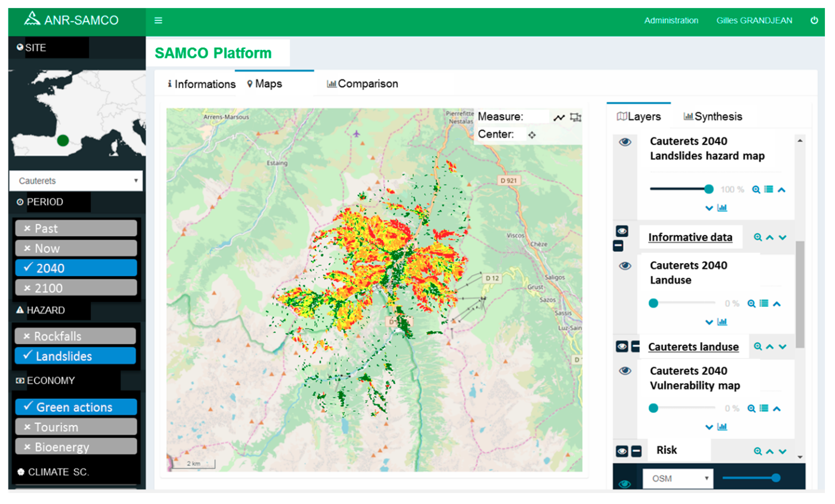The height and width of the screenshot is (504, 835).
Task: Open legend for Cauterets 2040 Landuse
Action: 764,303
